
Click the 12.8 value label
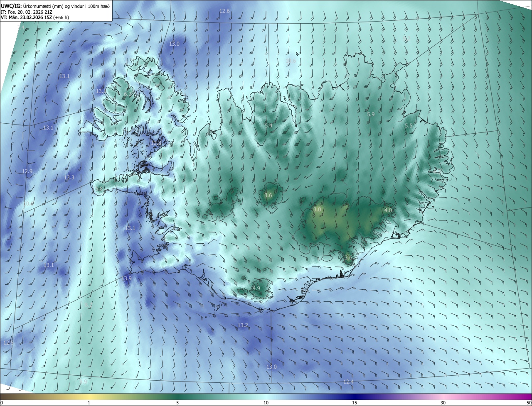pyautogui.click(x=156, y=143)
